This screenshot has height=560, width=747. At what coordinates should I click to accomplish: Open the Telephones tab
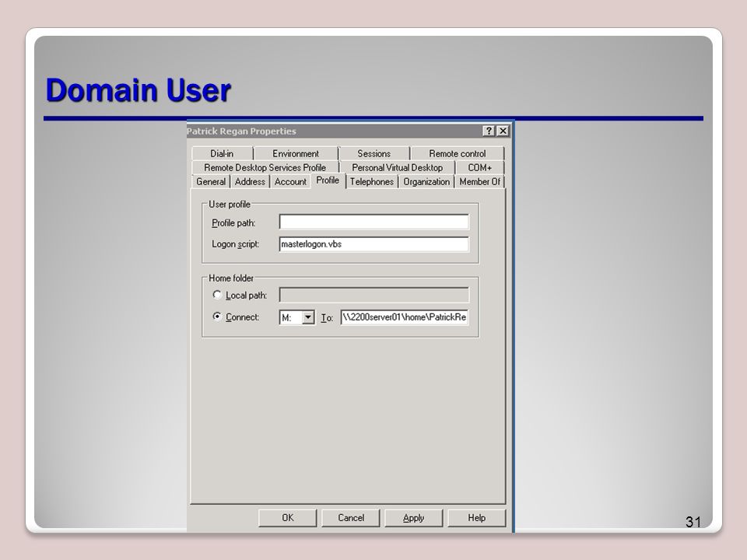click(x=372, y=181)
